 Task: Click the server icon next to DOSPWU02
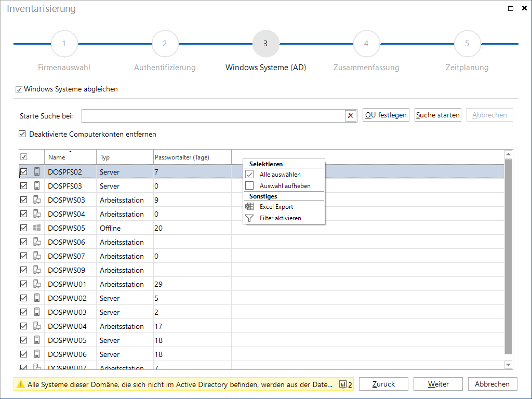[37, 298]
